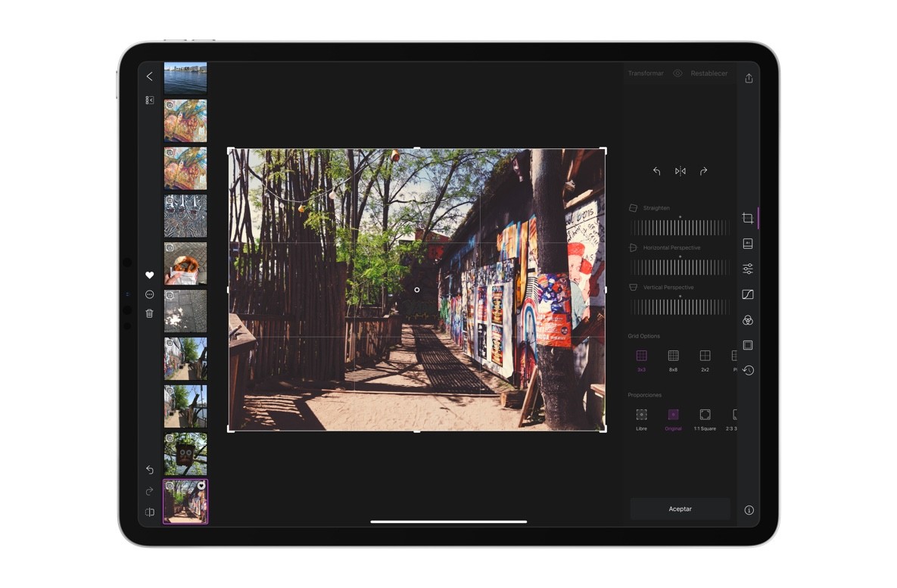Delete the current photo

tap(150, 313)
